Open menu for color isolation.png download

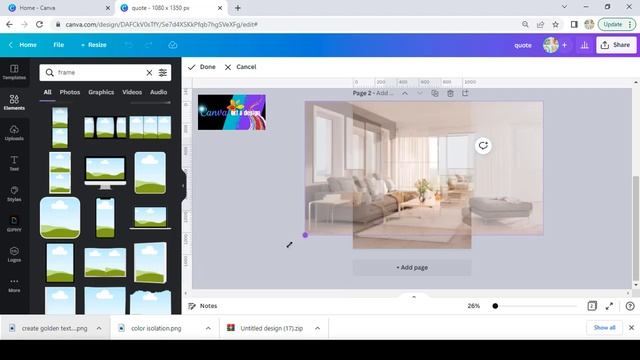click(208, 328)
